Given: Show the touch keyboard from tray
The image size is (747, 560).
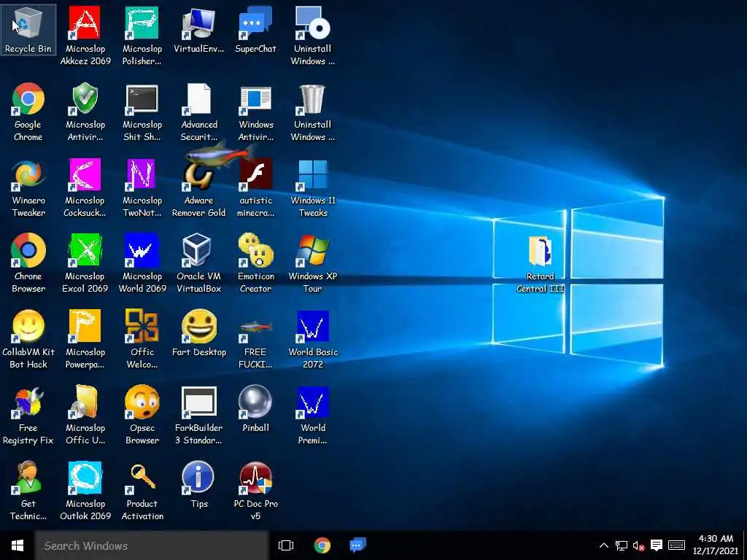Looking at the screenshot, I should tap(676, 545).
